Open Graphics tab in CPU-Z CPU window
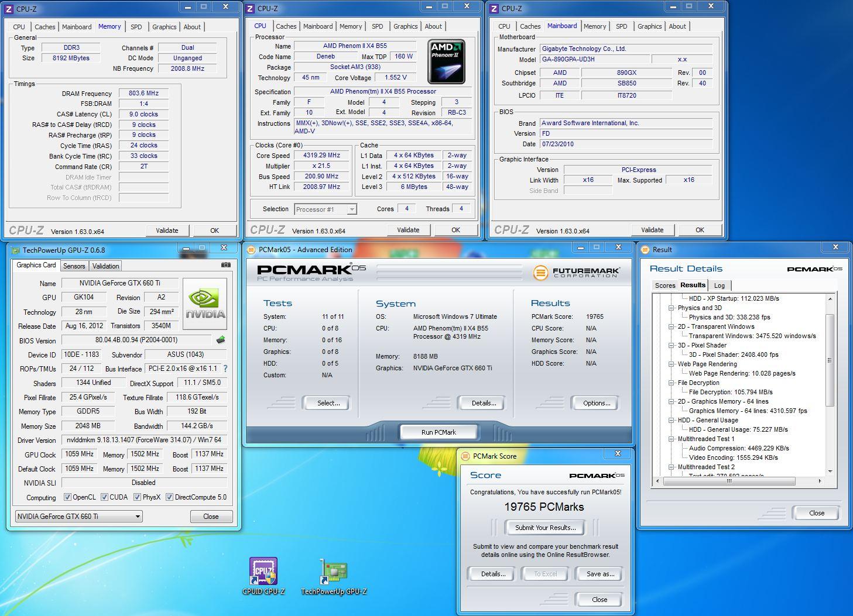853x616 pixels. (406, 26)
